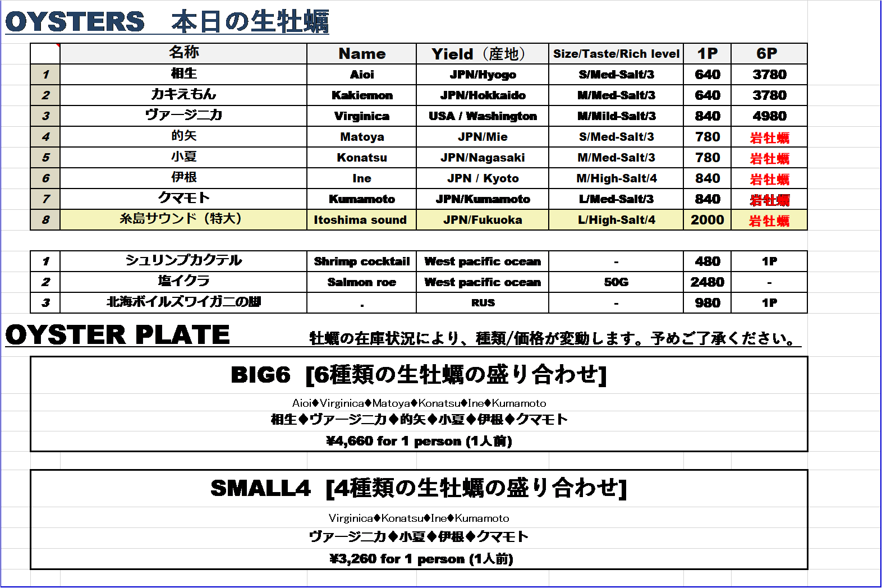Click the Aioi cell
The image size is (882, 588).
[x=362, y=74]
